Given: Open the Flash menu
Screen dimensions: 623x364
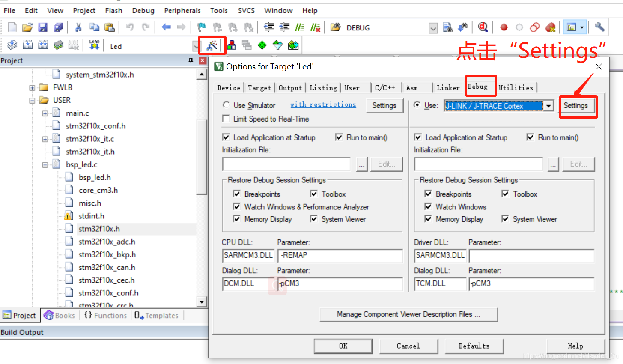Looking at the screenshot, I should 113,10.
